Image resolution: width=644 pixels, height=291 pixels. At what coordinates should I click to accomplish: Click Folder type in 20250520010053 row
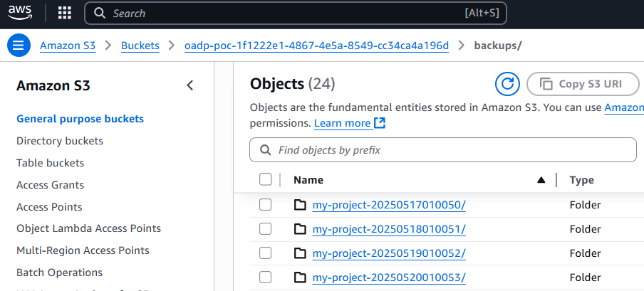585,277
